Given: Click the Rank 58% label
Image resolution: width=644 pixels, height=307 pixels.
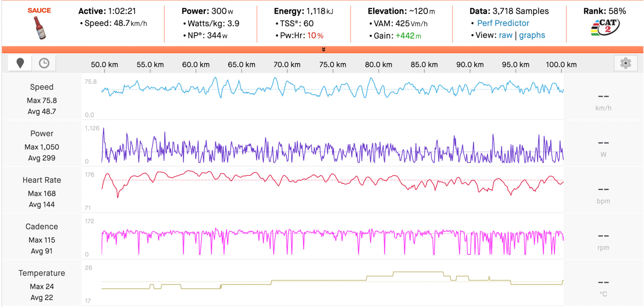Looking at the screenshot, I should (605, 11).
